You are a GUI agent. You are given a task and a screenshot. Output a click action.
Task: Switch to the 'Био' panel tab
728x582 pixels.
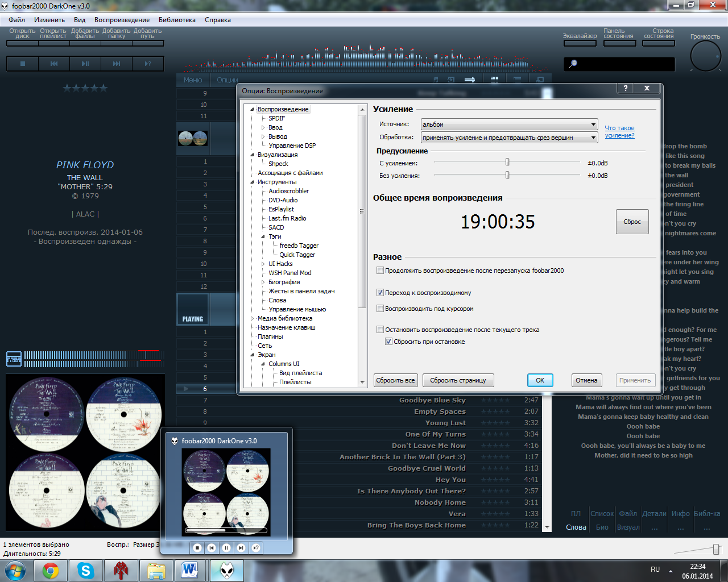coord(602,527)
